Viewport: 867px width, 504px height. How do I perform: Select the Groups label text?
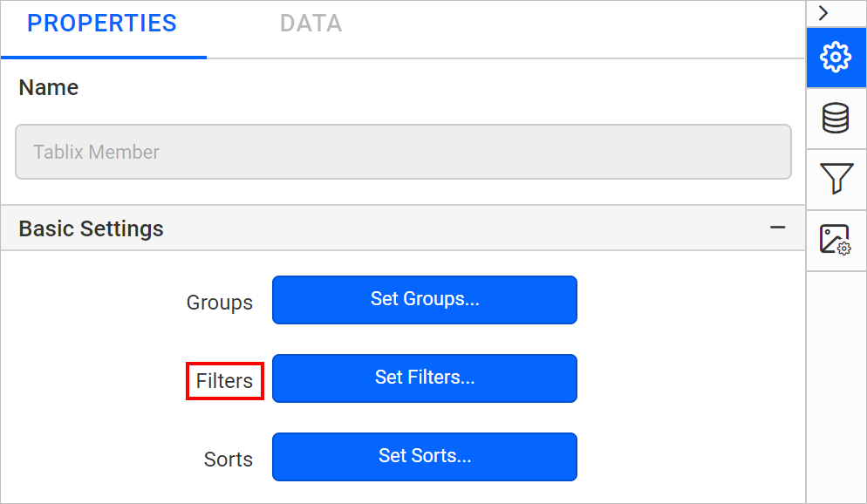point(220,303)
